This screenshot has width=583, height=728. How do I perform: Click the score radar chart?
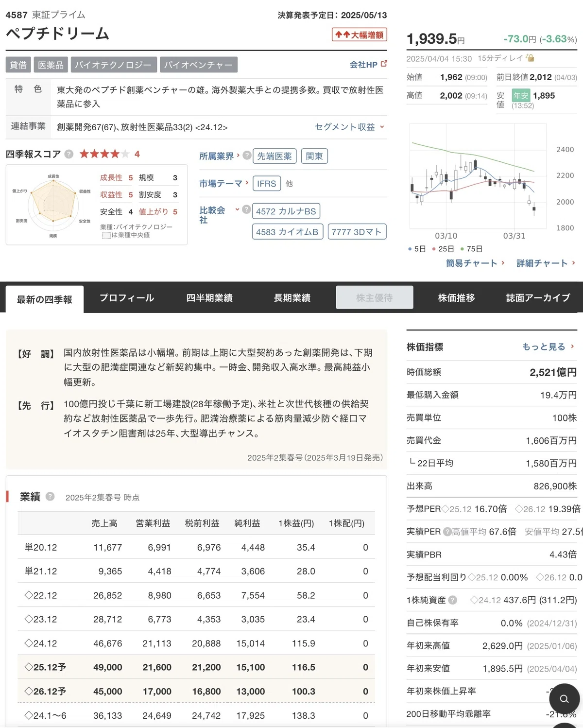pos(53,205)
